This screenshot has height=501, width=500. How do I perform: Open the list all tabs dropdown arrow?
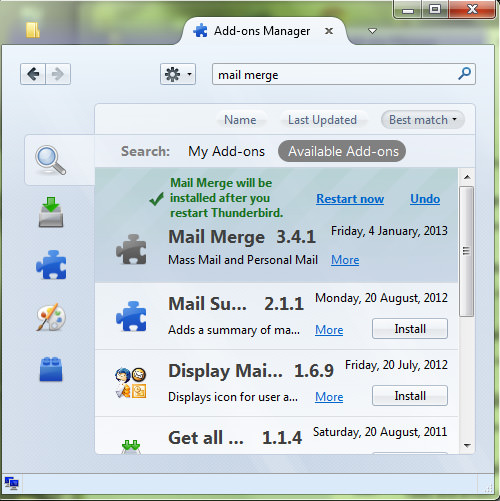coord(372,31)
